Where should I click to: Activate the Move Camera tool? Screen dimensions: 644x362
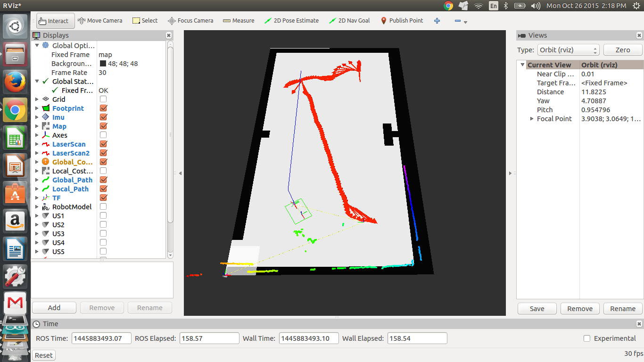pyautogui.click(x=100, y=21)
